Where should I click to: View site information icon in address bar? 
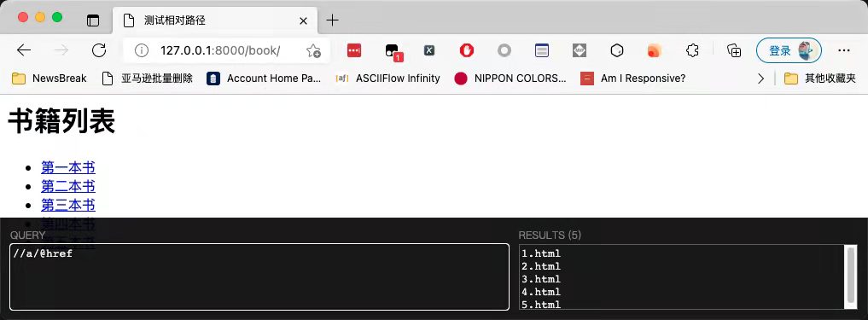coord(143,50)
